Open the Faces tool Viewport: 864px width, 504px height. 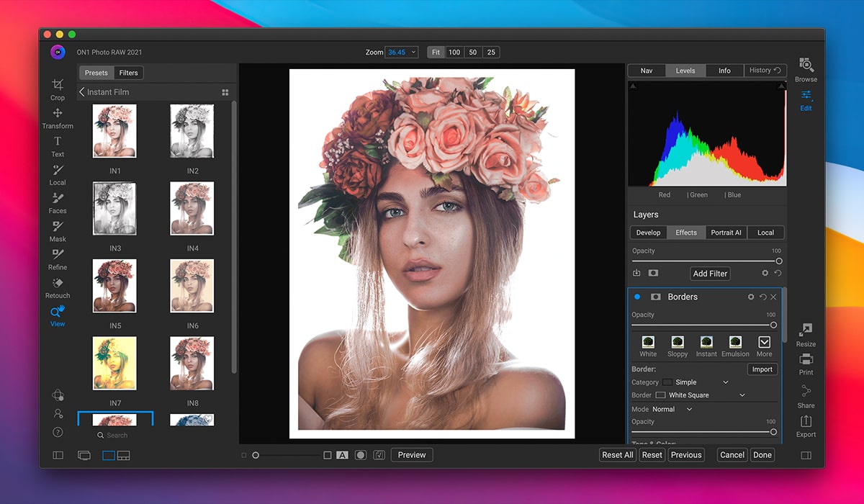58,199
